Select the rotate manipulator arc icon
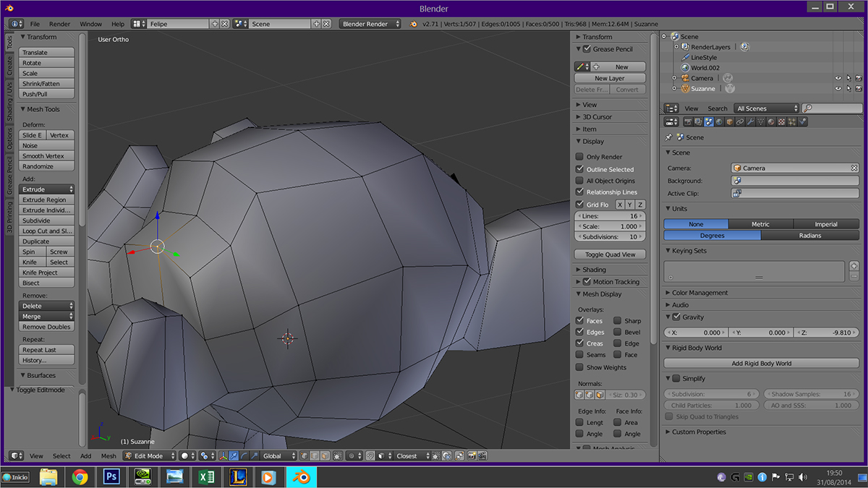This screenshot has height=488, width=868. point(244,456)
